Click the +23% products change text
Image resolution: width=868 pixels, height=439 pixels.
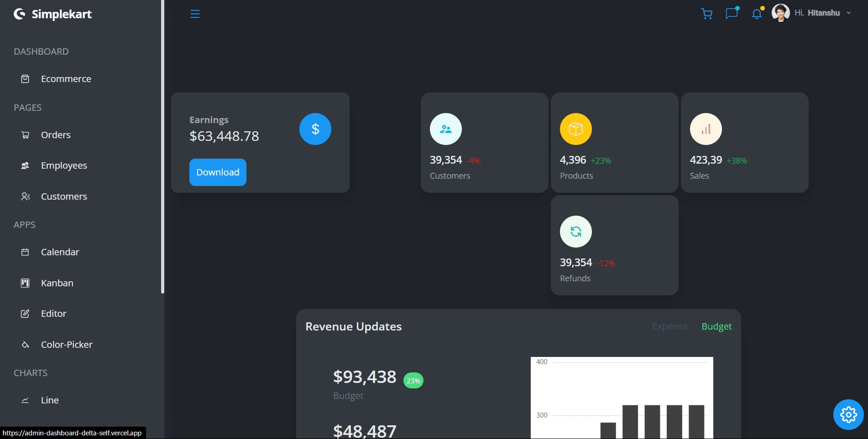(x=601, y=161)
